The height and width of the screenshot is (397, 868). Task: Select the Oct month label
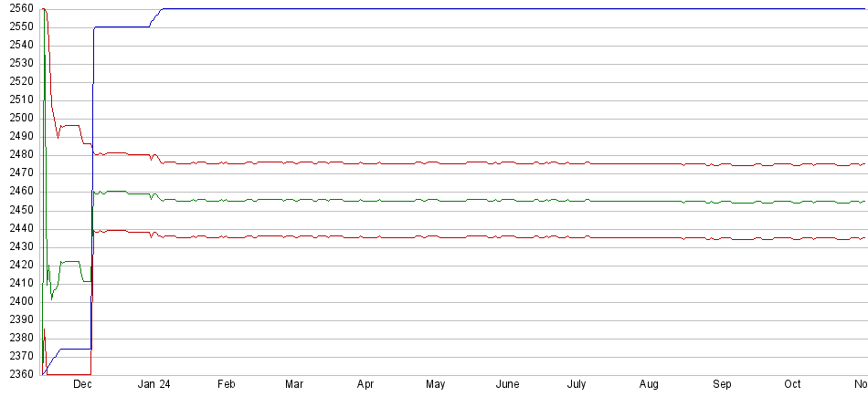click(x=793, y=385)
